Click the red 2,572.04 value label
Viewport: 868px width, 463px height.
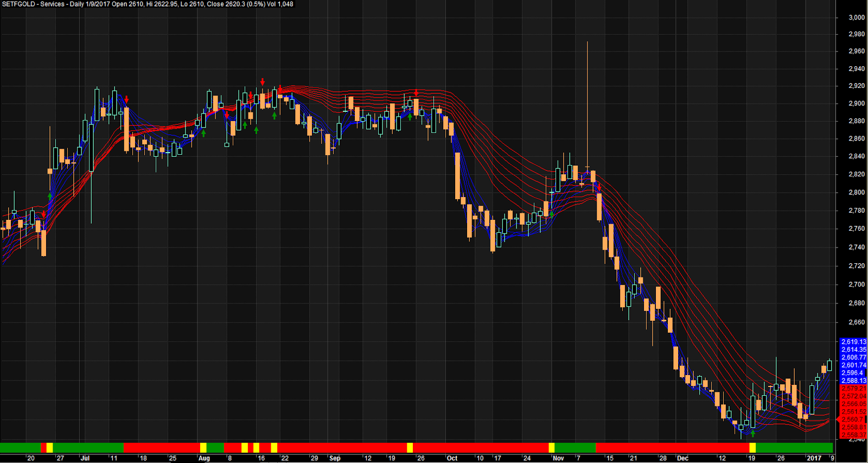[853, 396]
